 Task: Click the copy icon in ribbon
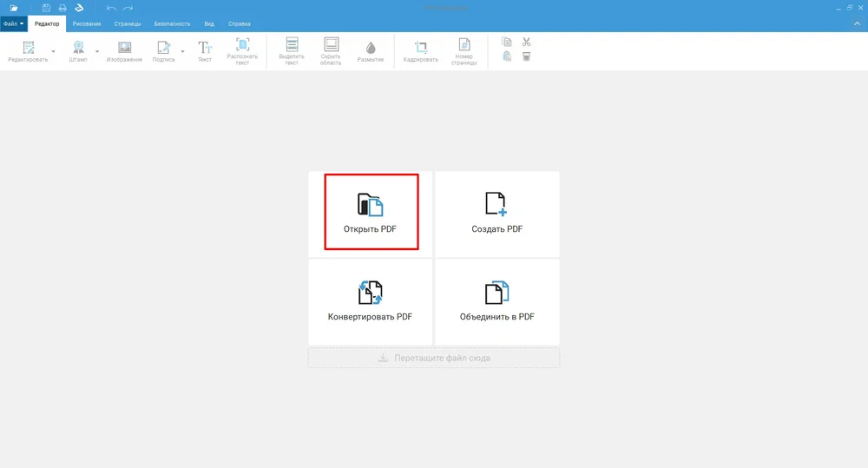click(x=507, y=42)
